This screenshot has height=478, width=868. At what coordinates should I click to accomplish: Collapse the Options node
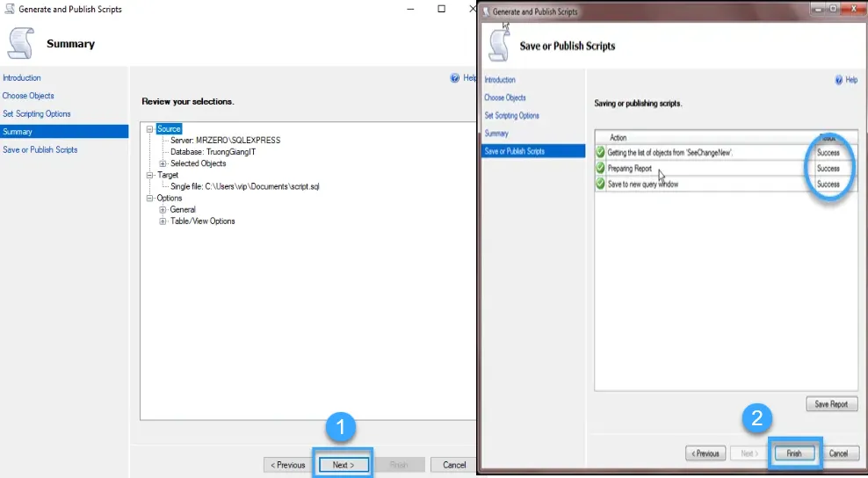click(149, 198)
